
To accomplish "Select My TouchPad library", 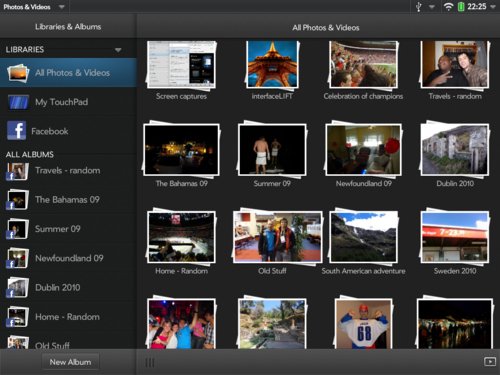I will pyautogui.click(x=68, y=102).
